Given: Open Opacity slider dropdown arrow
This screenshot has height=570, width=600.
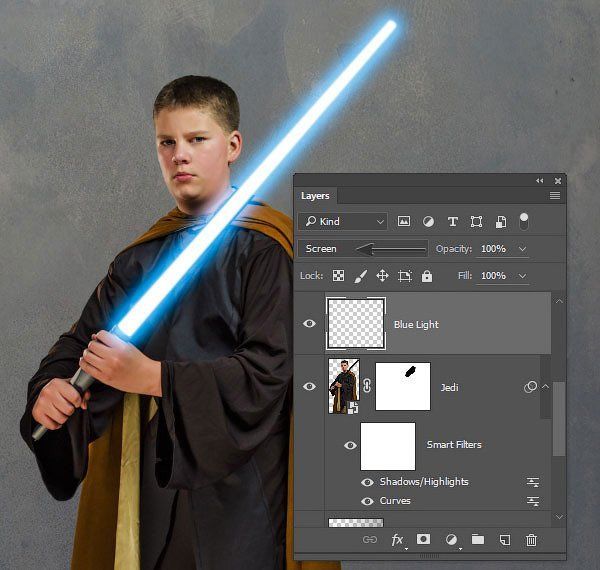Looking at the screenshot, I should 522,249.
